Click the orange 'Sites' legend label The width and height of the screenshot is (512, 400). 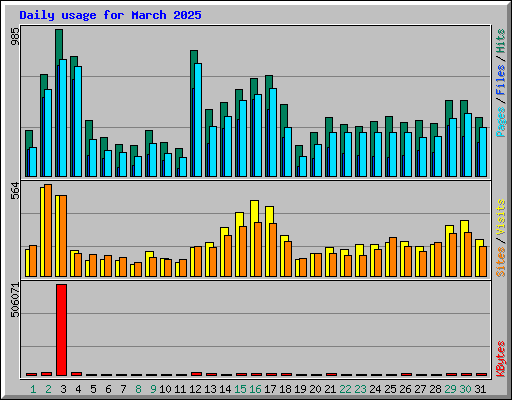(501, 262)
